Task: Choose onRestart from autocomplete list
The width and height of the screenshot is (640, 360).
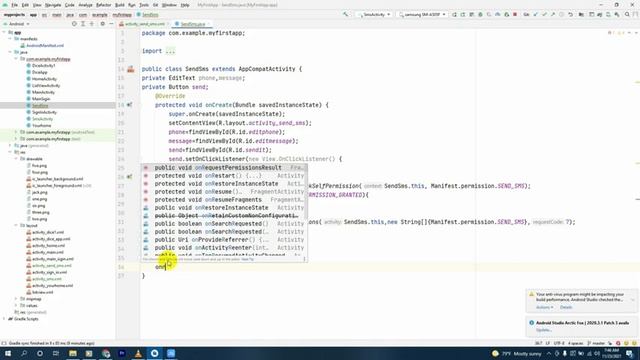Action: tap(224, 176)
